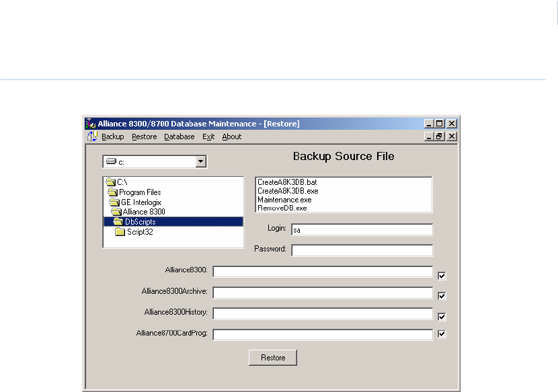Uncheck the Alliance8300 checkbox
The image size is (558, 392).
(442, 276)
